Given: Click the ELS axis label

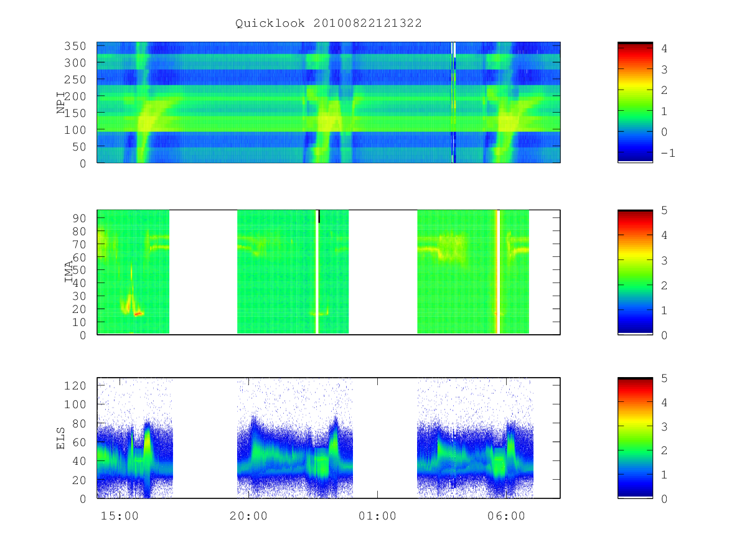Looking at the screenshot, I should pos(61,438).
